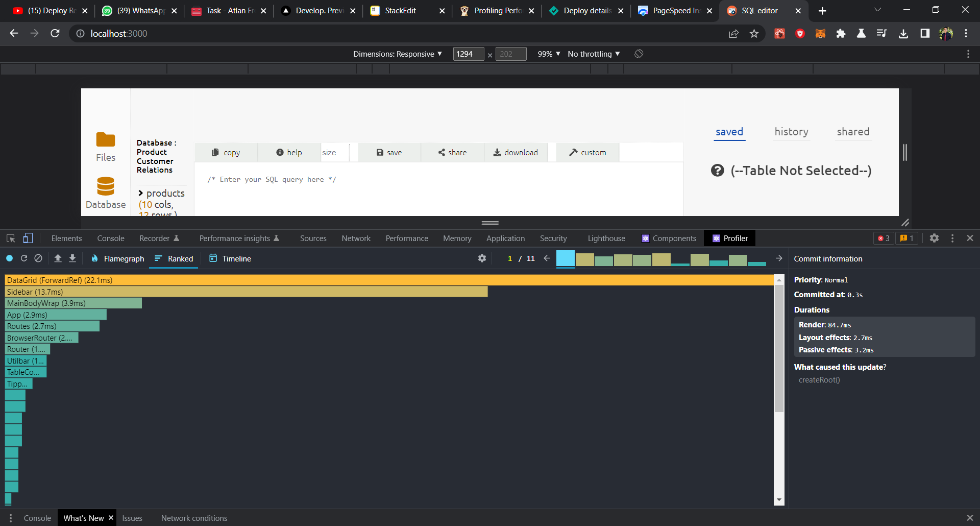Screen dimensions: 980x526
Task: Click the custom button
Action: coord(587,152)
